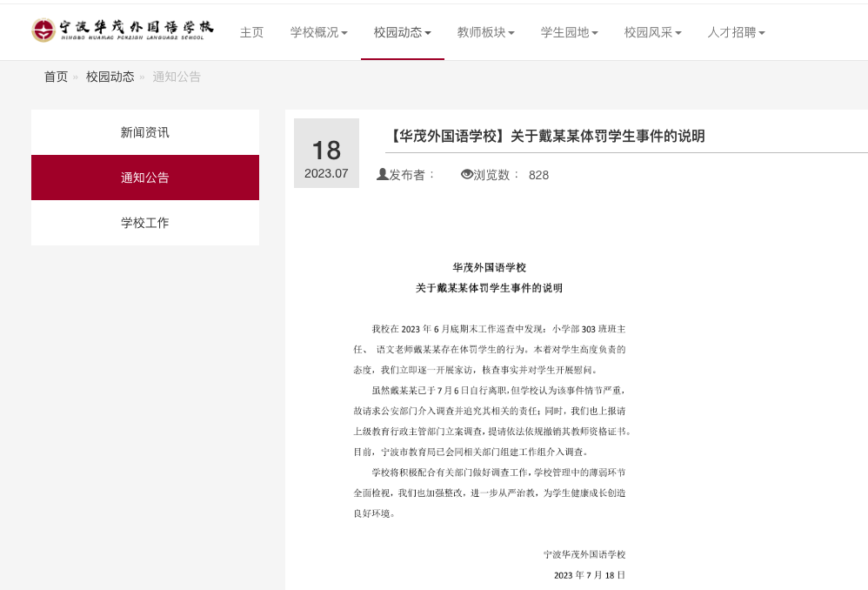Select the 通知公告 breadcrumb entry

[176, 77]
